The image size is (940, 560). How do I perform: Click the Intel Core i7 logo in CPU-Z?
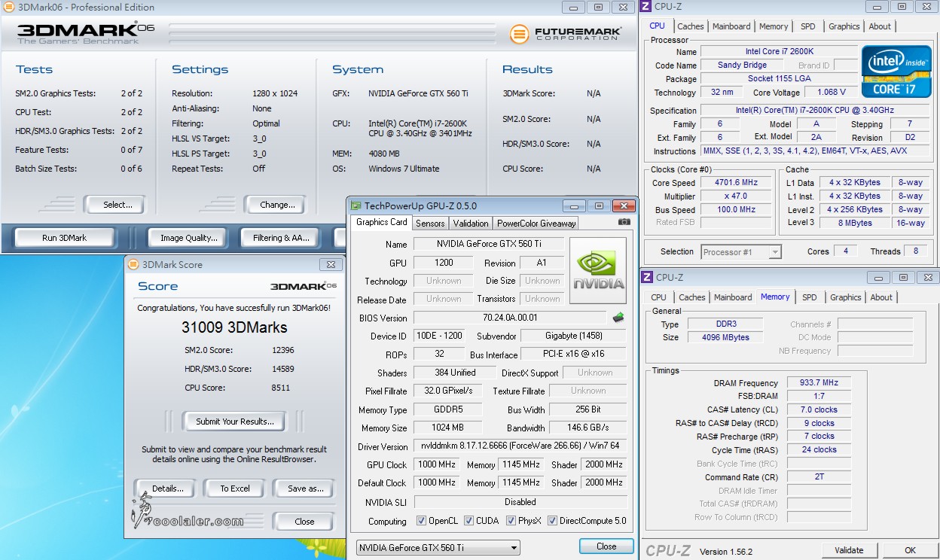[896, 72]
